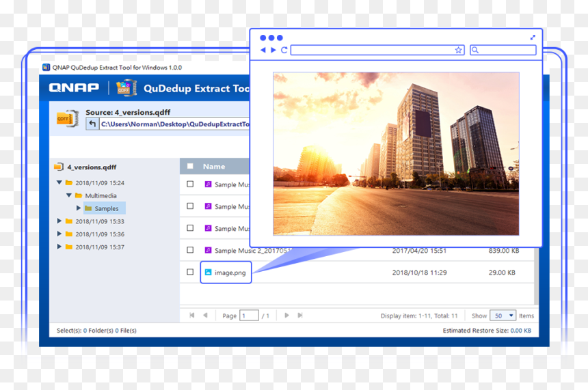
Task: Check the second Sample Music row checkbox
Action: (x=190, y=206)
